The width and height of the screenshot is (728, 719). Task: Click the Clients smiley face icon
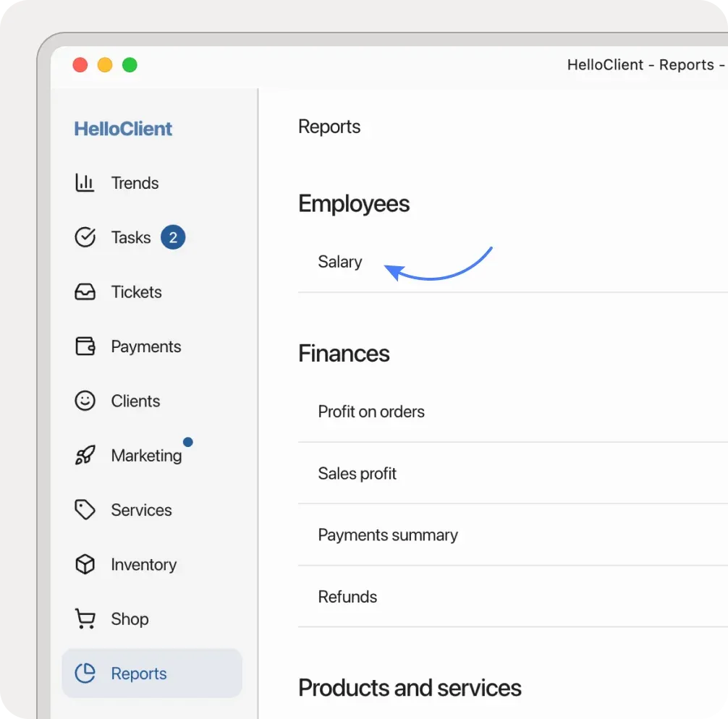tap(85, 401)
